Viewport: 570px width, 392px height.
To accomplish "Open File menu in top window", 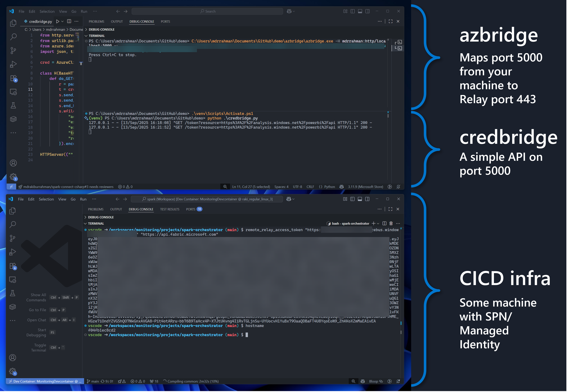I will pos(22,11).
